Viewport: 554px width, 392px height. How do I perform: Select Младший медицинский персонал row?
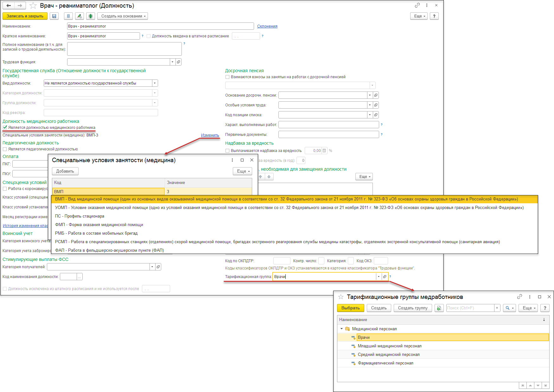[x=443, y=346]
